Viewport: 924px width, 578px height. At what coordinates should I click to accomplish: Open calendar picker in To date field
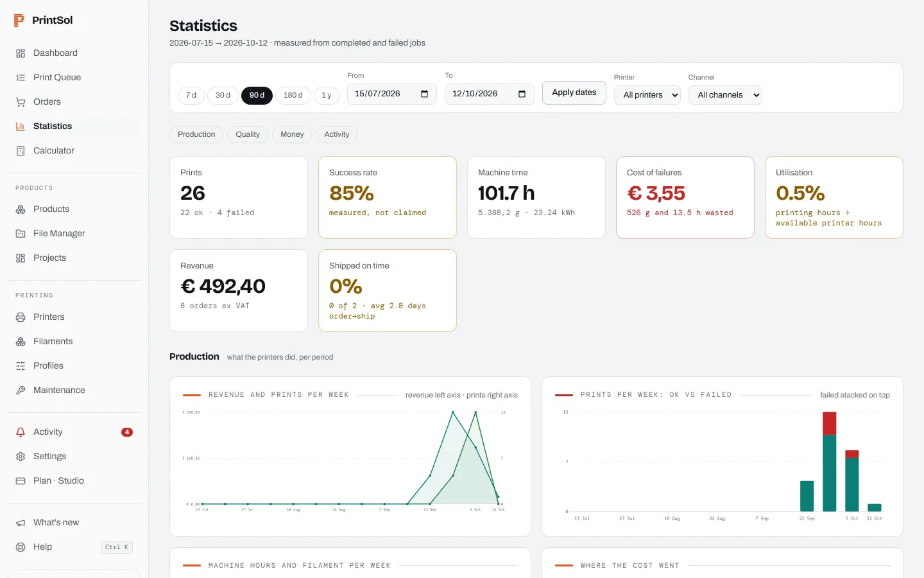coord(522,94)
